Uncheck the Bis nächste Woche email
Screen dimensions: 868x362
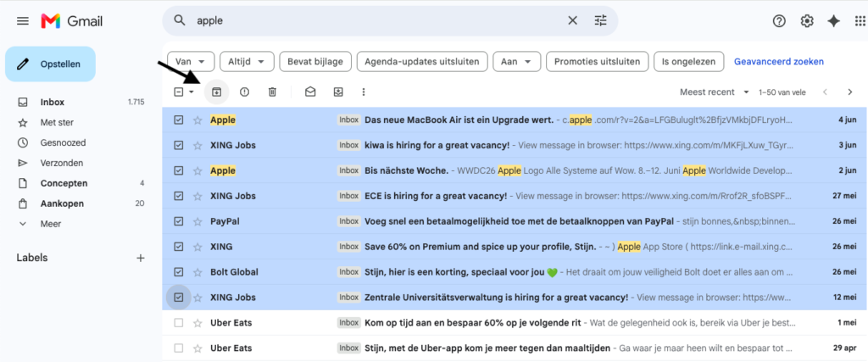coord(178,170)
